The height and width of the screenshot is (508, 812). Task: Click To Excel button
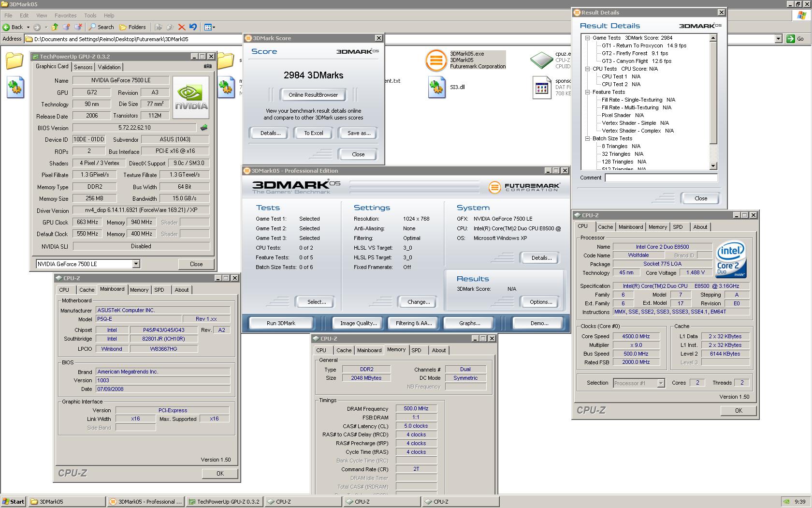(313, 133)
